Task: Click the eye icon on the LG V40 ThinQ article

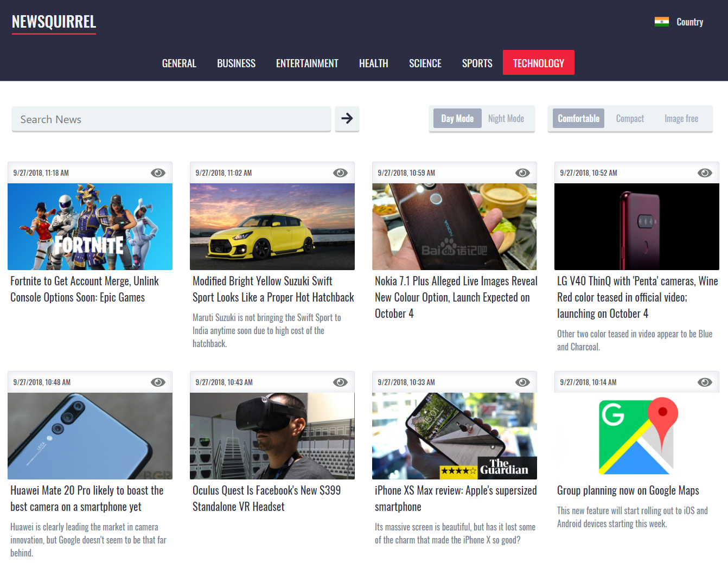Action: [705, 173]
